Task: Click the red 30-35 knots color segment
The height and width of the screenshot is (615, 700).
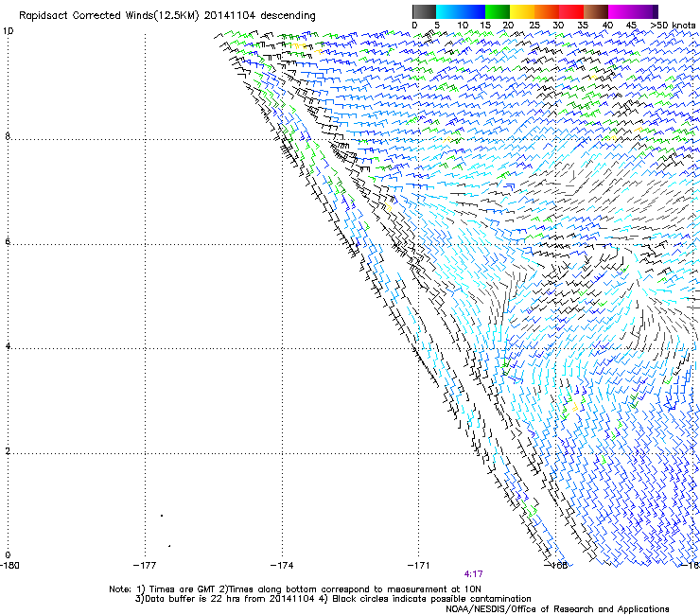Action: pos(571,11)
